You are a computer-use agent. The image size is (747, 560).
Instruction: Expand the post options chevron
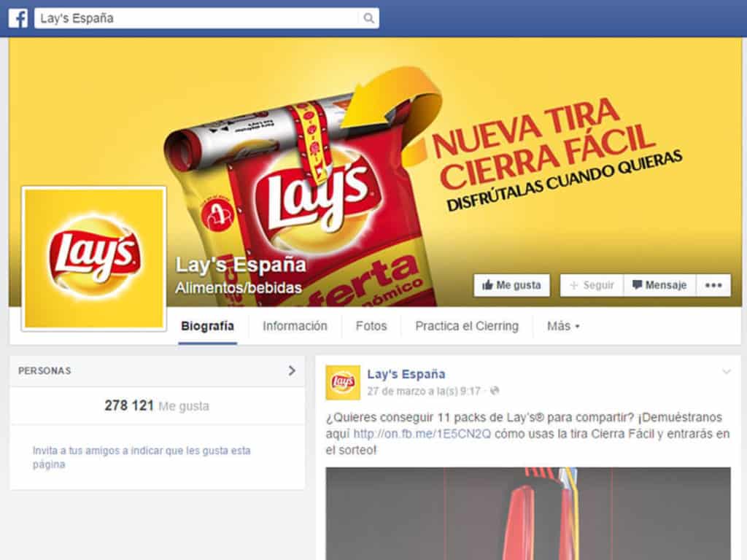(726, 371)
